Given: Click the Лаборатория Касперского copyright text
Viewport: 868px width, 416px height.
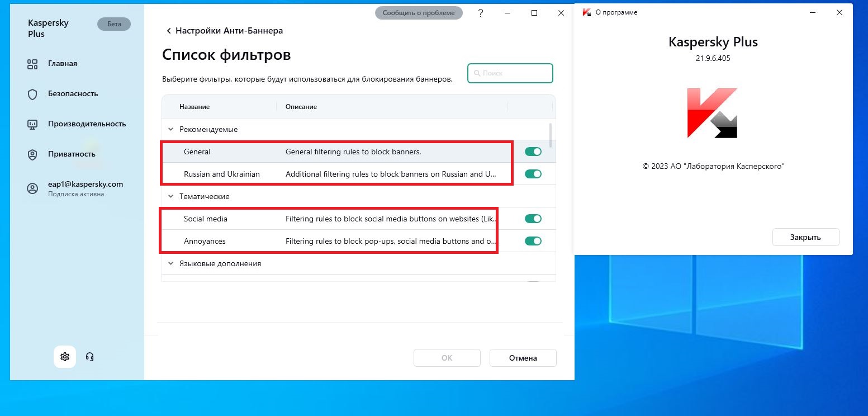Looking at the screenshot, I should 714,166.
